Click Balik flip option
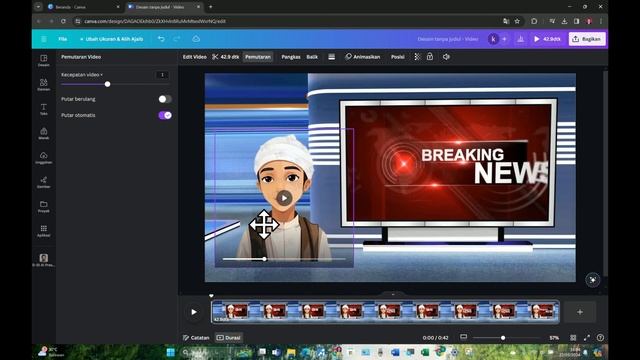Viewport: 640px width, 360px height. click(312, 57)
